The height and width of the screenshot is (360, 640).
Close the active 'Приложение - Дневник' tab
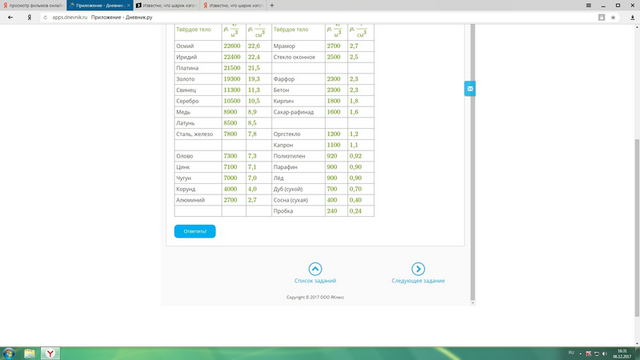[129, 5]
